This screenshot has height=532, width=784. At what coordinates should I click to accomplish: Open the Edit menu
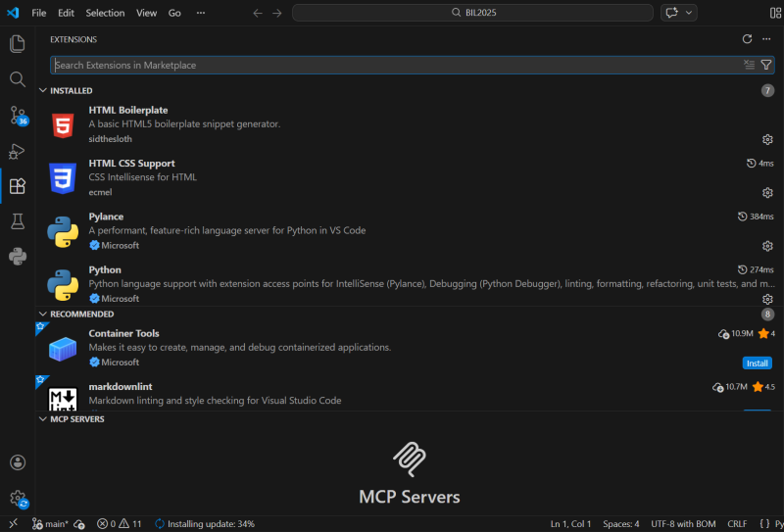pyautogui.click(x=66, y=13)
